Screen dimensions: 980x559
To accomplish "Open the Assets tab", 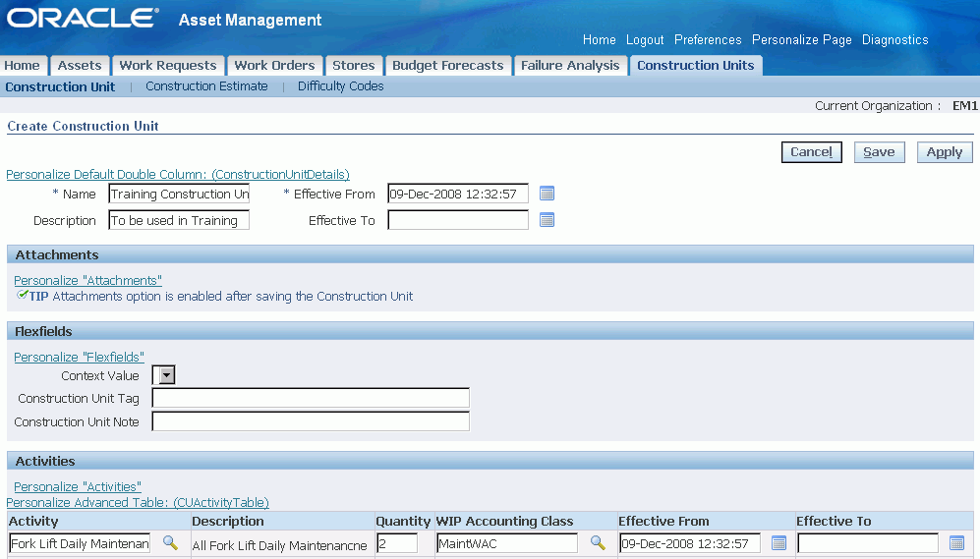I will coord(80,66).
